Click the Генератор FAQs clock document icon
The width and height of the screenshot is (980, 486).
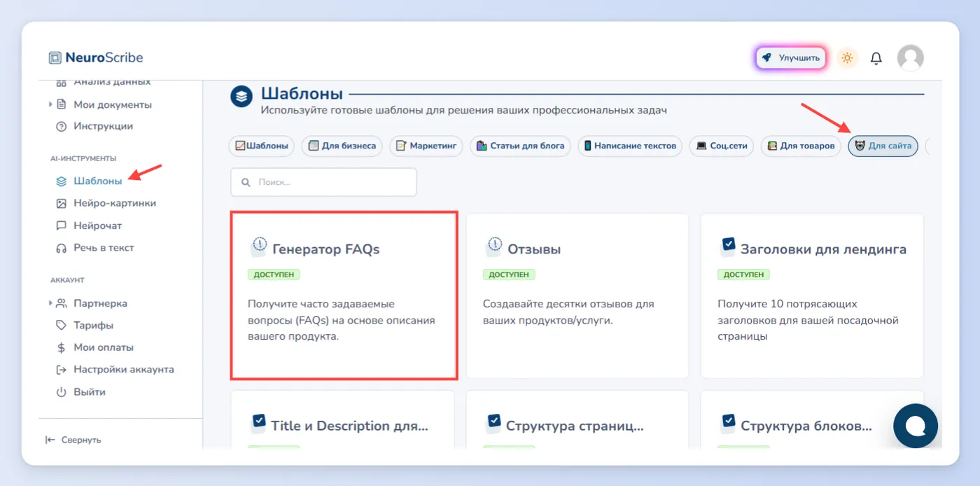coord(258,247)
